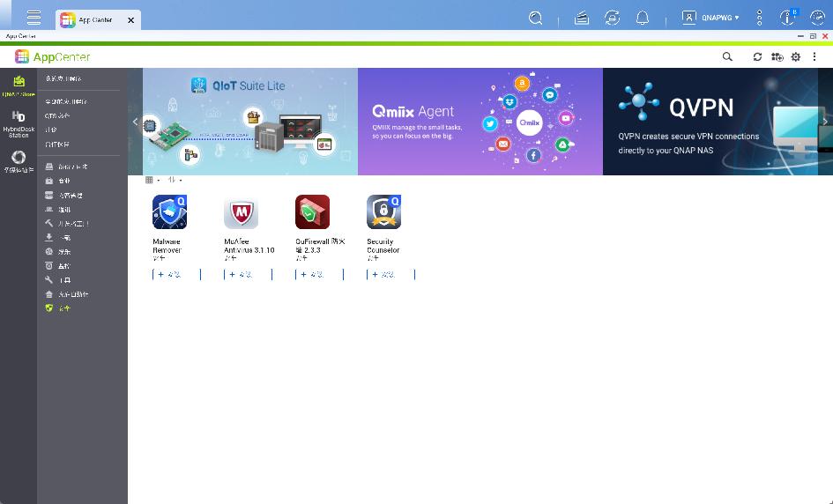Open the QIoT Suite Lite banner
This screenshot has width=833, height=504.
click(x=250, y=122)
